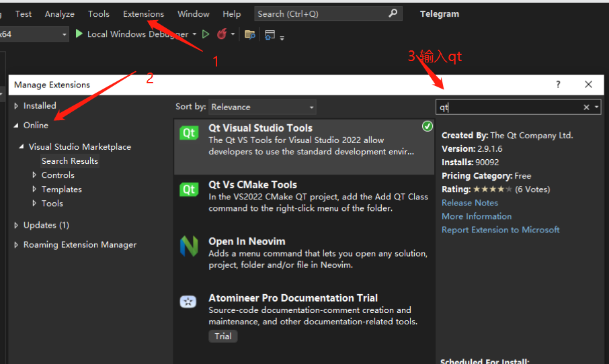Open the Hot Reload dropdown arrow
609x364 pixels.
point(233,34)
